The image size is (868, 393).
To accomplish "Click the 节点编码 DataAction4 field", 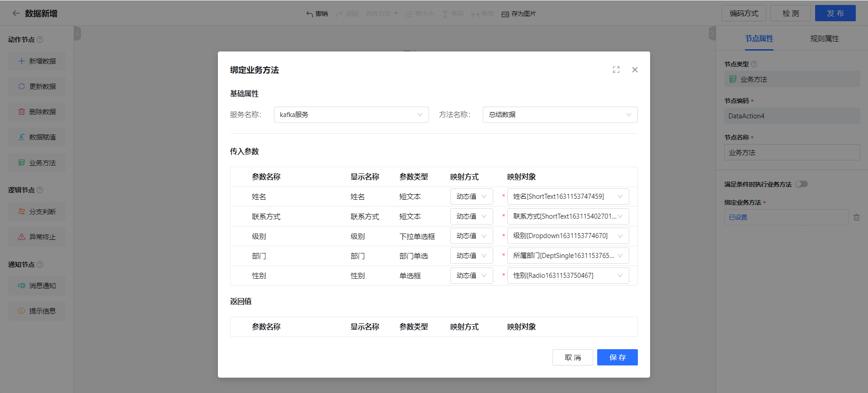I will coord(792,116).
